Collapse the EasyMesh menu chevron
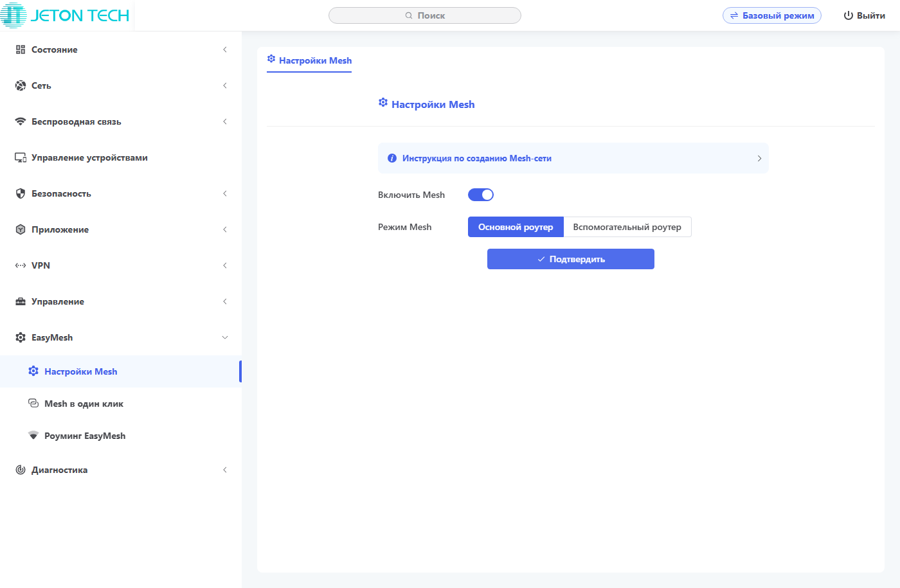900x588 pixels. (225, 337)
